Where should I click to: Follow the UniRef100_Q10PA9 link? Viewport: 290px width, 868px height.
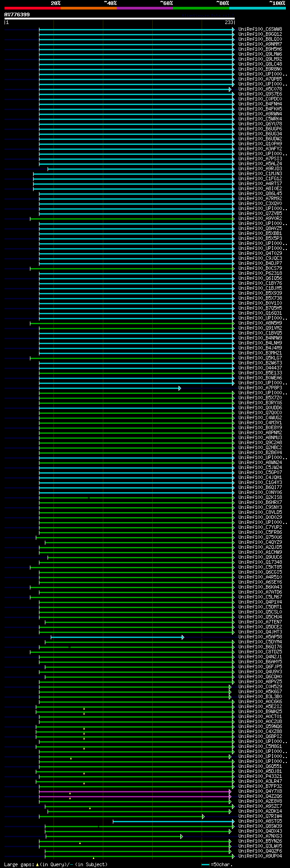click(260, 144)
